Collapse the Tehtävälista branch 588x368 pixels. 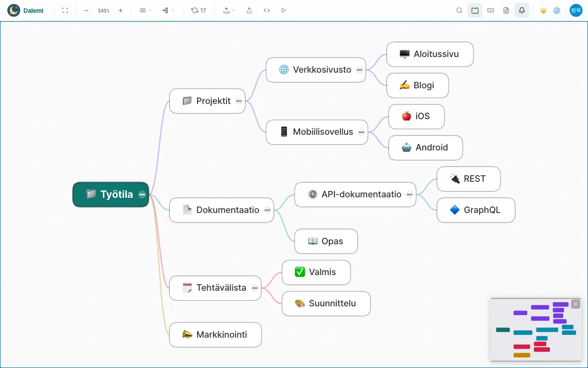[254, 288]
